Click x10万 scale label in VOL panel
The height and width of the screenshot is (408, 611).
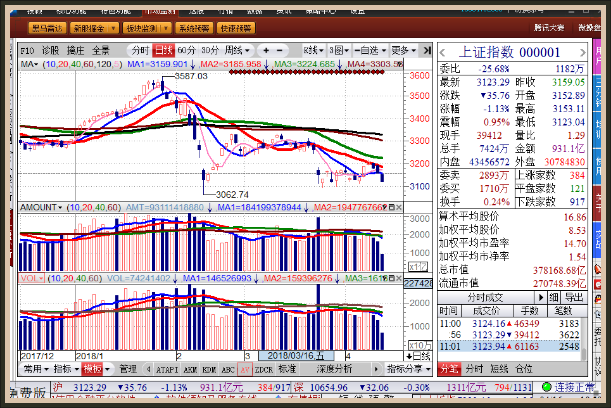click(420, 345)
